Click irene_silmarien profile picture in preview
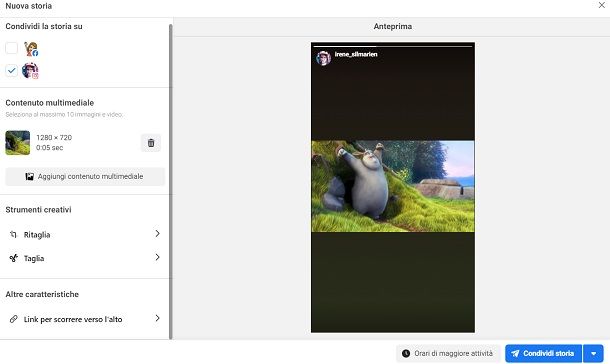This screenshot has width=610, height=364. pos(323,58)
